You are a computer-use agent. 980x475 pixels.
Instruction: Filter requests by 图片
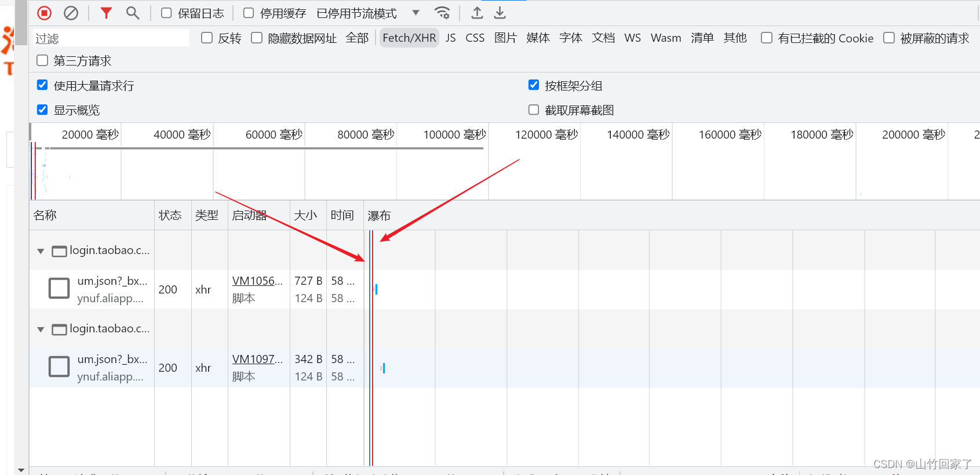pyautogui.click(x=505, y=38)
